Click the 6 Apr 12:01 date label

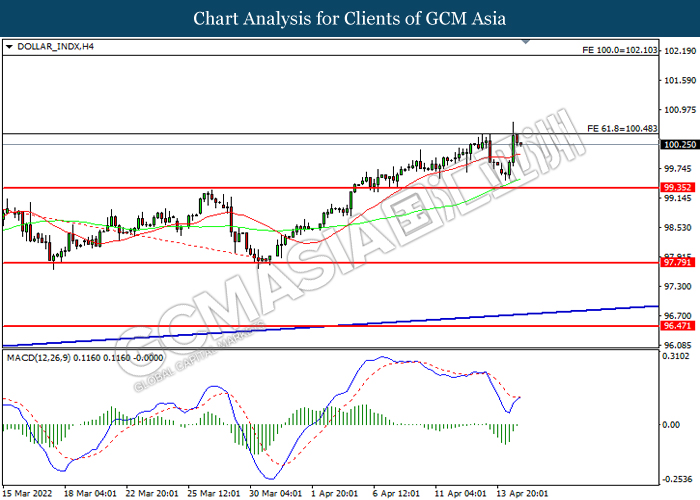pos(395,492)
